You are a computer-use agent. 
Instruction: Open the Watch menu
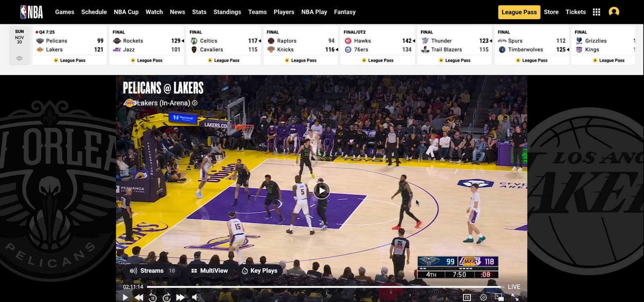pos(154,12)
